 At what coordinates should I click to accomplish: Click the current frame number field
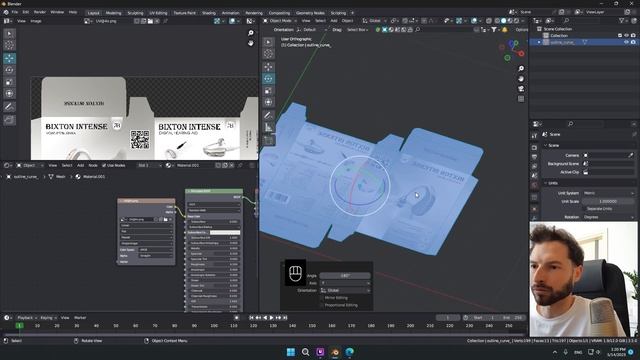[x=448, y=318]
